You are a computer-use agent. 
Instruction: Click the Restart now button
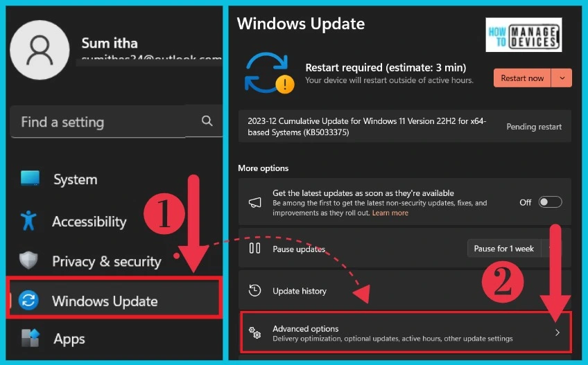coord(522,78)
